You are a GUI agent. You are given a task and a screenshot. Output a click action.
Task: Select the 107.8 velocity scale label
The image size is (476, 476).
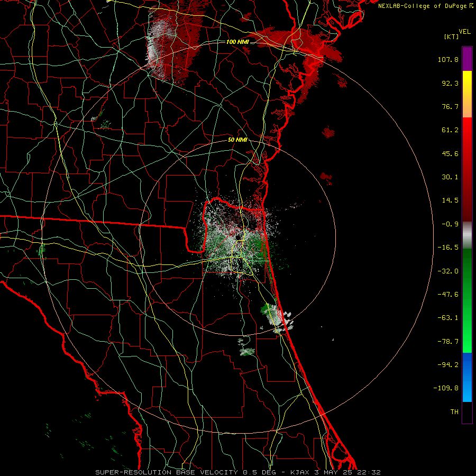tap(448, 59)
